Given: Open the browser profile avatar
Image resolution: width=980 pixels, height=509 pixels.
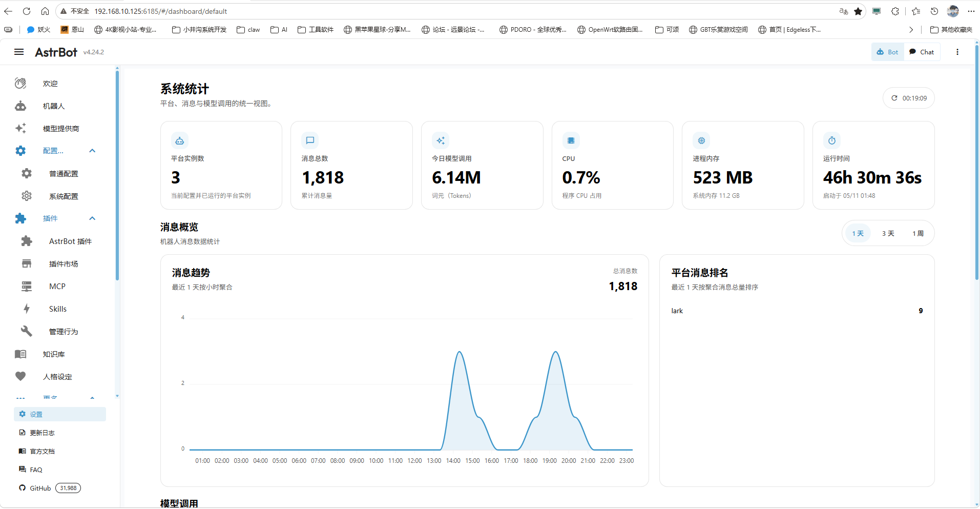Looking at the screenshot, I should click(x=952, y=11).
